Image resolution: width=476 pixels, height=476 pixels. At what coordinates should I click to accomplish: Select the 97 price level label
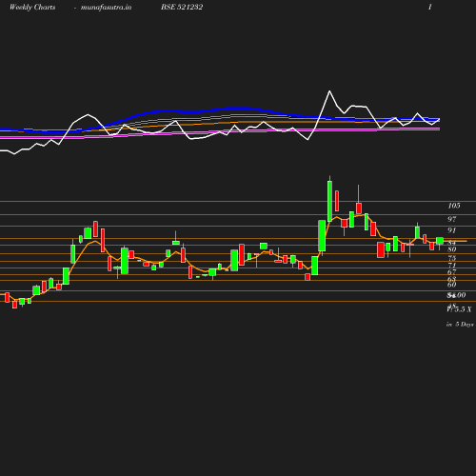(x=452, y=219)
